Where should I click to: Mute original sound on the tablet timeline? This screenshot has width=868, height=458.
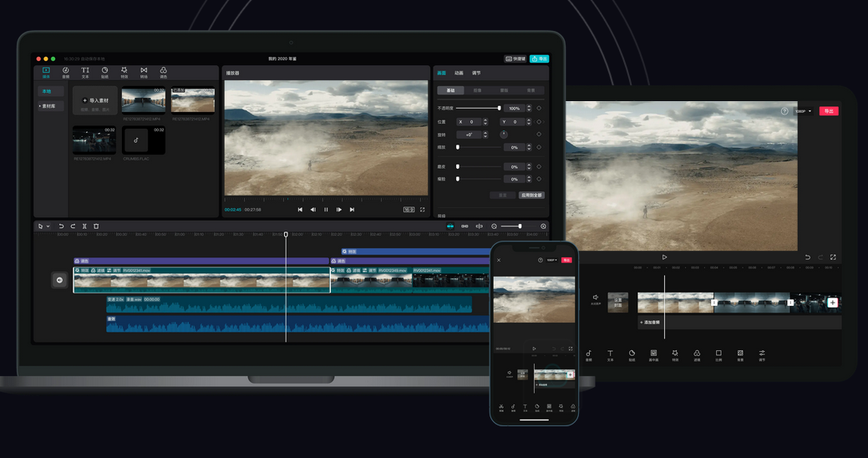click(x=596, y=299)
